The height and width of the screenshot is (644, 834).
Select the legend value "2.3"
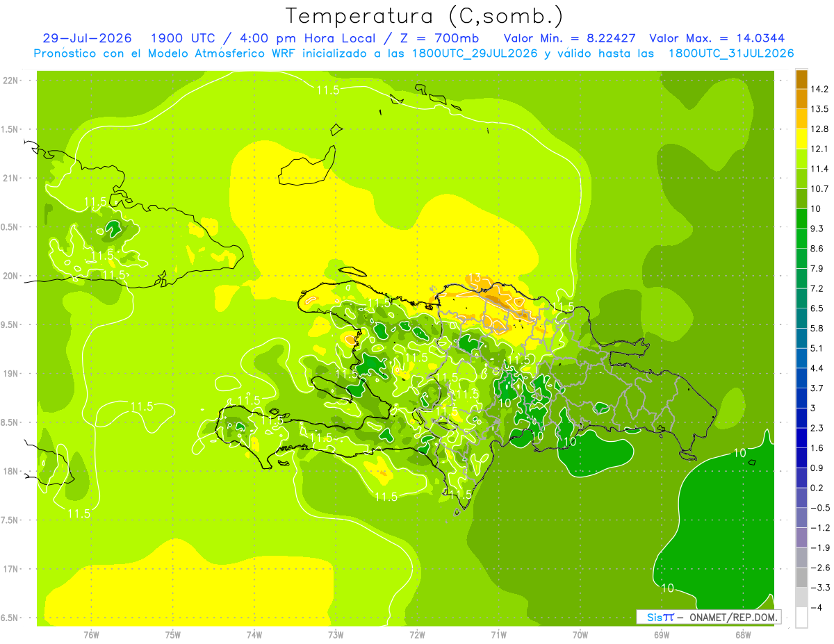pos(818,428)
